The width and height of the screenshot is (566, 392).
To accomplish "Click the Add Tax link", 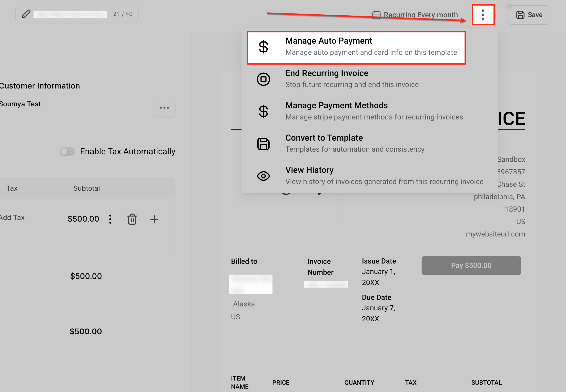I will (x=12, y=218).
